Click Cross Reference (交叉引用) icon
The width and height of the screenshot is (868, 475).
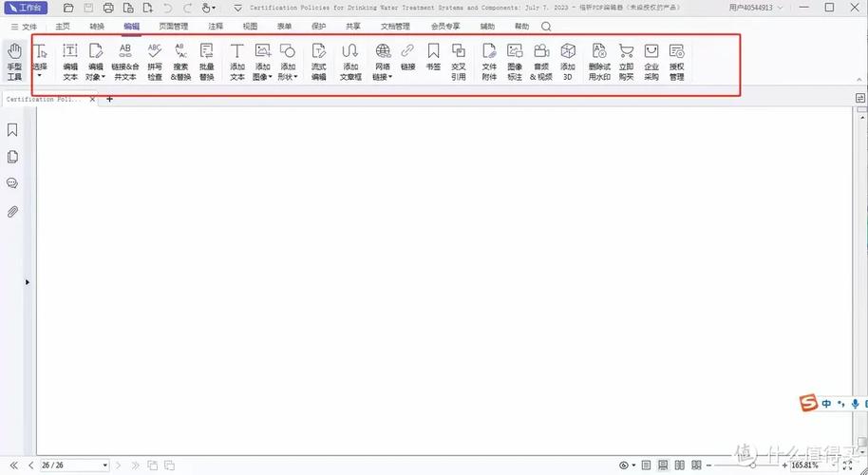(459, 62)
